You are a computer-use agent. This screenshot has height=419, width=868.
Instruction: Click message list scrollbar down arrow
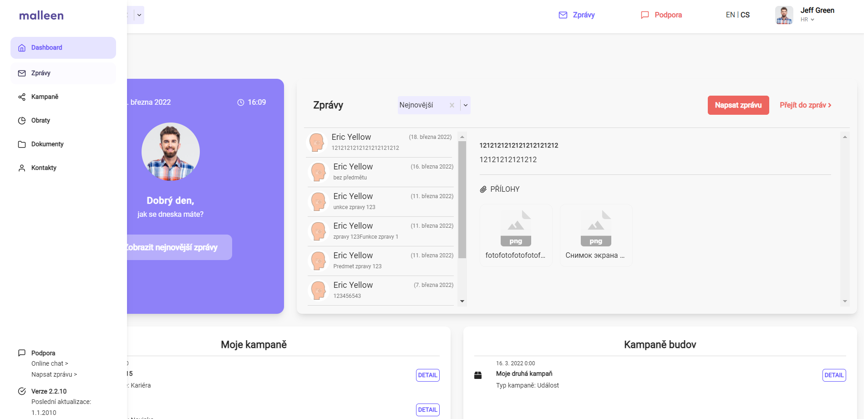coord(462,301)
